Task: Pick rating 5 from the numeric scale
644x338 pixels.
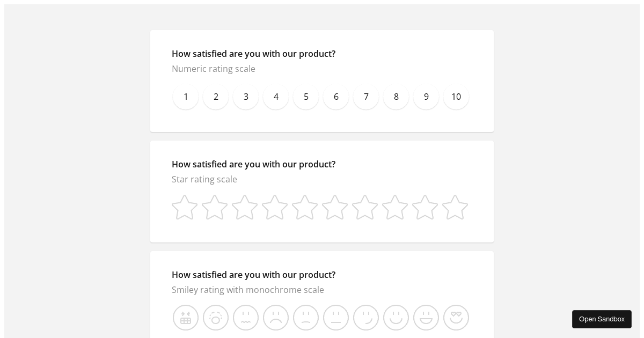Action: (x=306, y=97)
